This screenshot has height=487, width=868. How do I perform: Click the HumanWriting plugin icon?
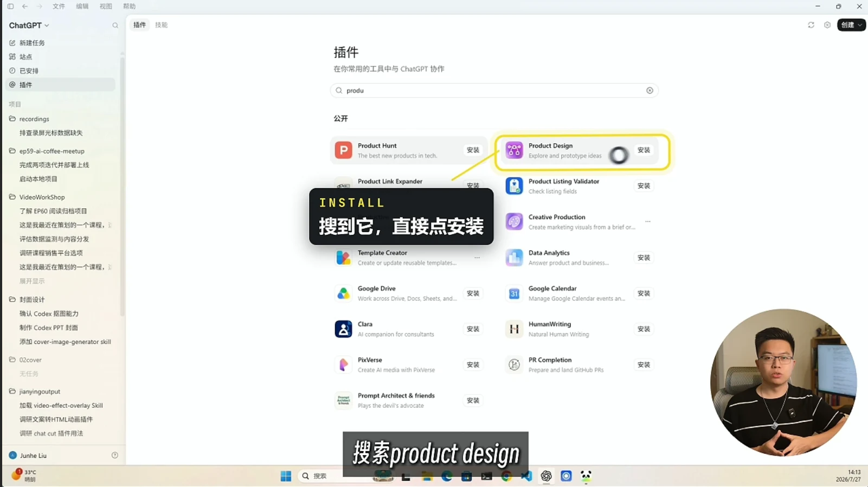[x=514, y=329]
